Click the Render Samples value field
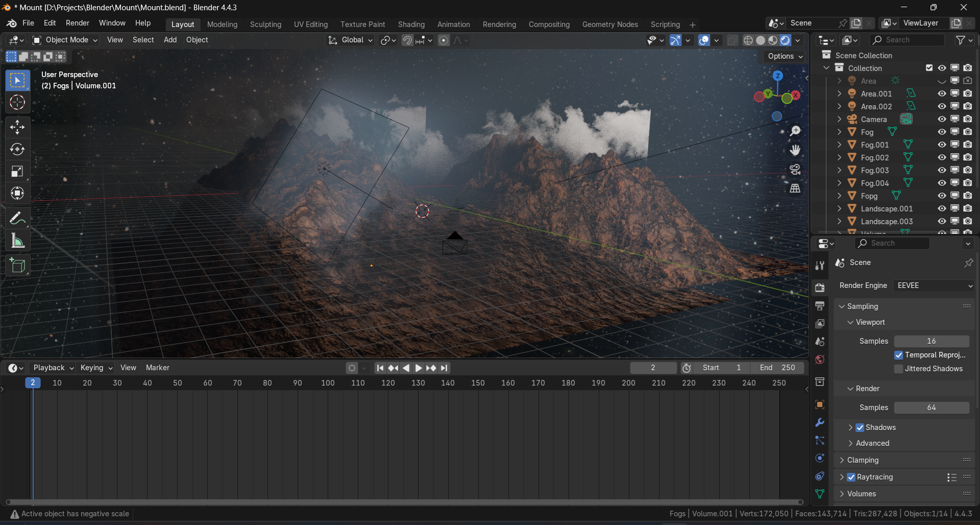The image size is (980, 525). (932, 408)
